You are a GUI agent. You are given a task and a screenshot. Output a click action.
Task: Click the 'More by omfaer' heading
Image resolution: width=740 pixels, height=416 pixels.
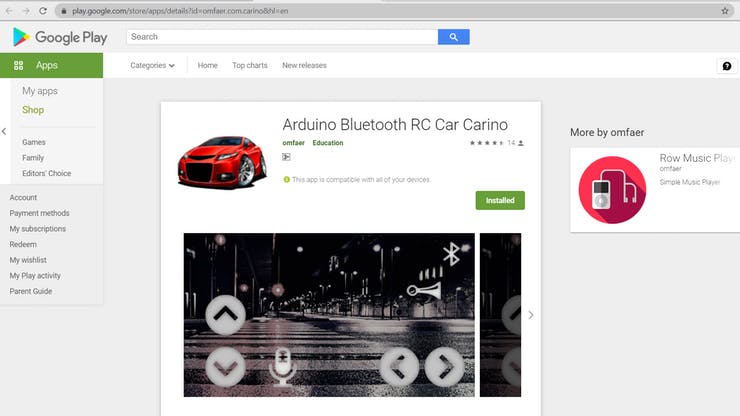(607, 132)
